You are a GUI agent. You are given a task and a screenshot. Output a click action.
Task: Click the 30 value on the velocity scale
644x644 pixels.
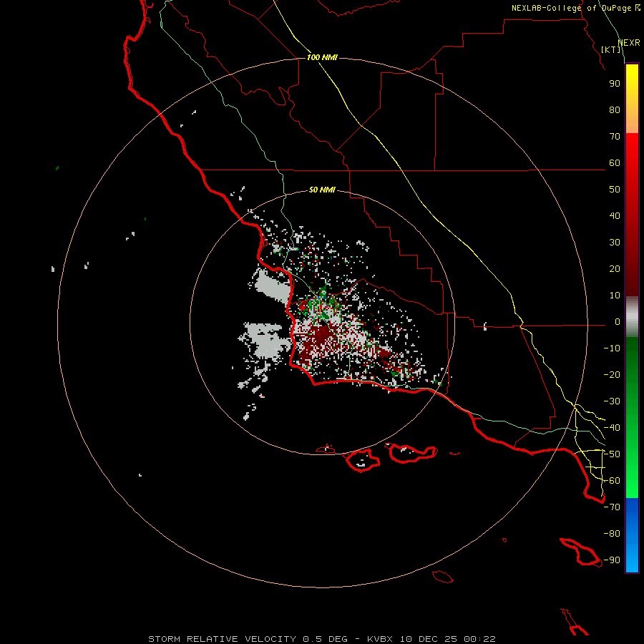coord(615,243)
